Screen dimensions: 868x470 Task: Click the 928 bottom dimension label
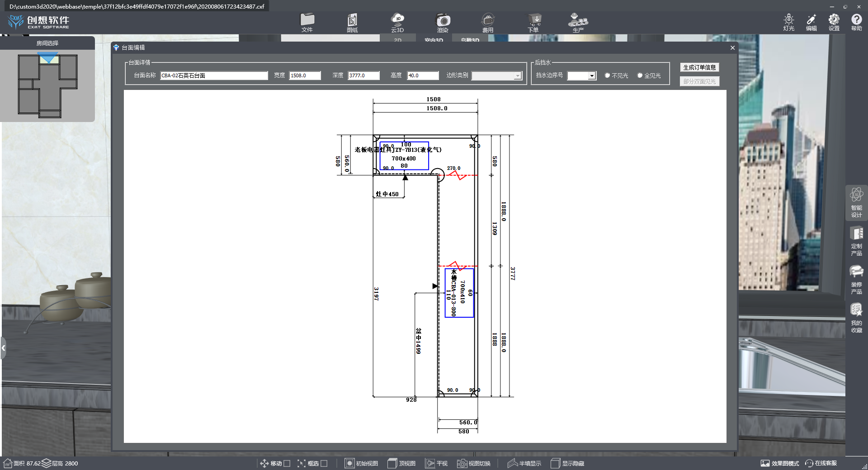[x=411, y=400]
